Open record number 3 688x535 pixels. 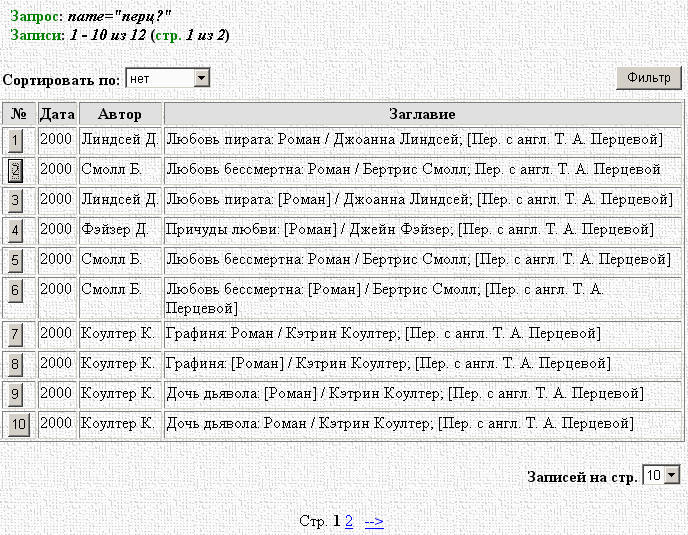(16, 200)
